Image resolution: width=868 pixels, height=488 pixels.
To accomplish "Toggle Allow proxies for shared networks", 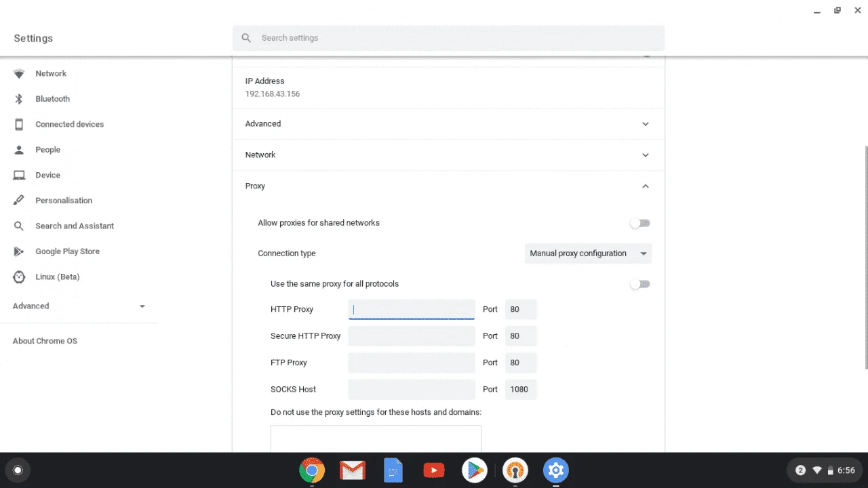I will (x=640, y=223).
